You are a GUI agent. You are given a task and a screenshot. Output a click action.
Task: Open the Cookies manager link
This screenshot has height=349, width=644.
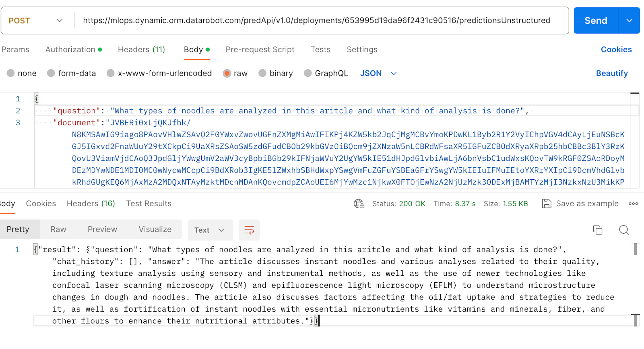click(x=616, y=49)
